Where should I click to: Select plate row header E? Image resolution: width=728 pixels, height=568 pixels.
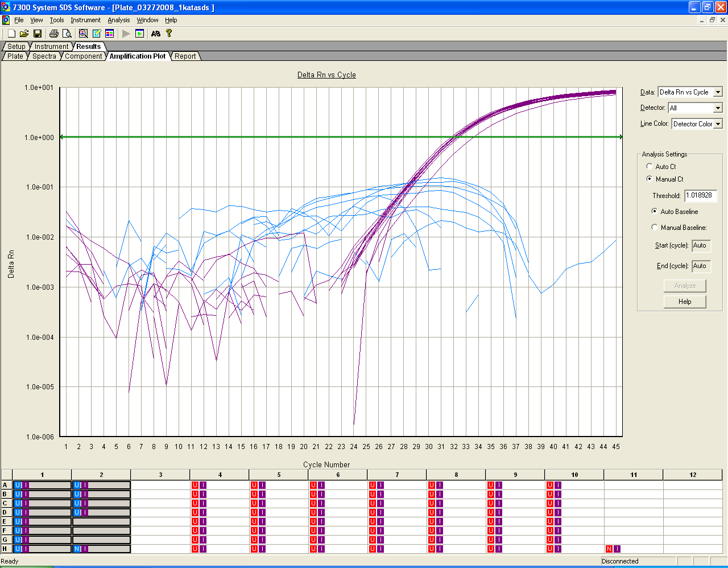(x=6, y=521)
